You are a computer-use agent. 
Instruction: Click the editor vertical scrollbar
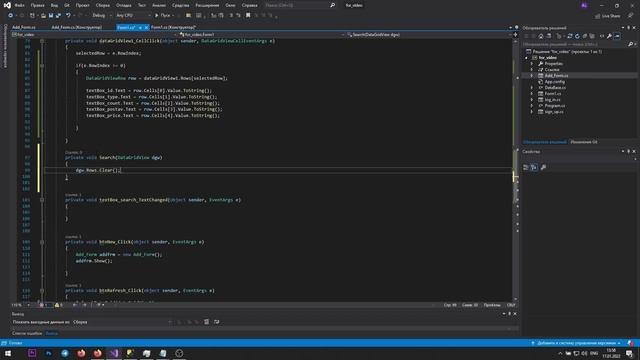[516, 169]
